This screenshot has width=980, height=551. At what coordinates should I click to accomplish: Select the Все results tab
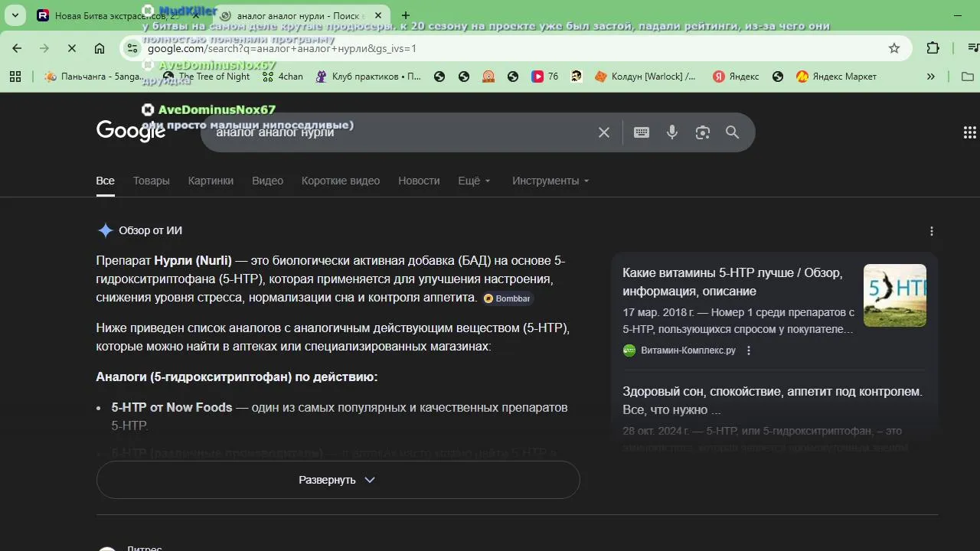tap(106, 181)
